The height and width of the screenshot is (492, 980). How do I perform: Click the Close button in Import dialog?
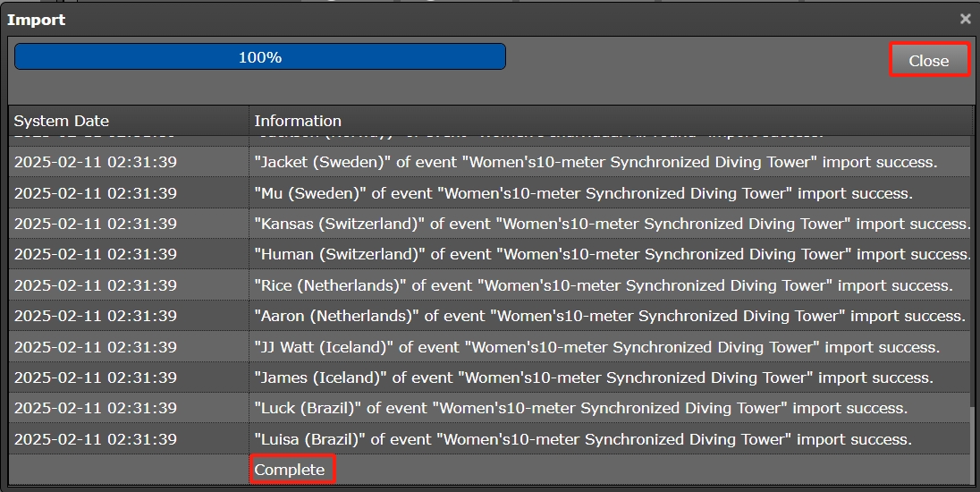tap(929, 61)
